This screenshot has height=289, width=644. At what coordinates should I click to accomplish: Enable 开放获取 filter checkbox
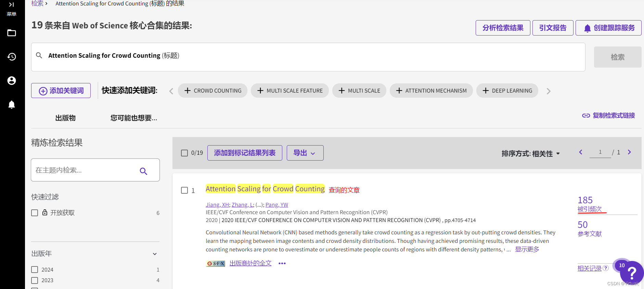35,213
